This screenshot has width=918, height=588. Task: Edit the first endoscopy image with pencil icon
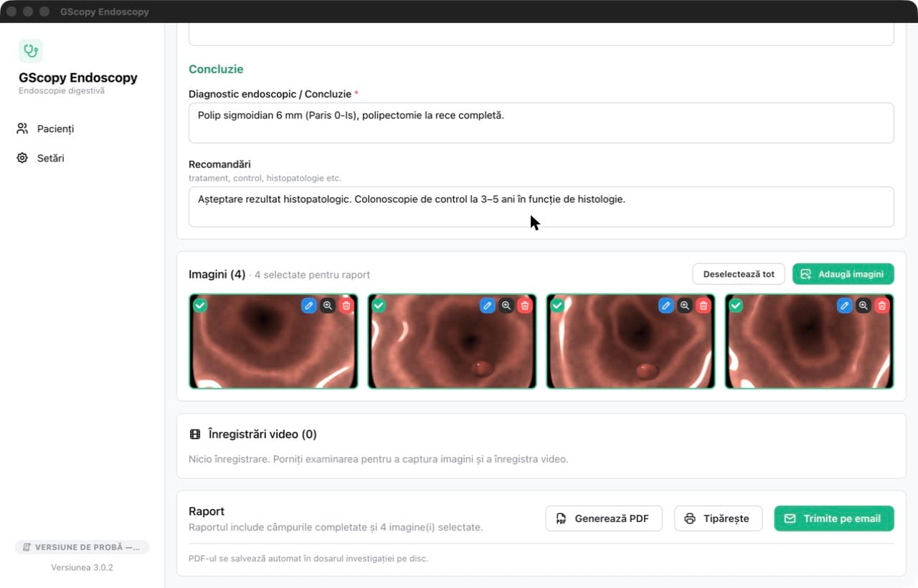(x=309, y=305)
